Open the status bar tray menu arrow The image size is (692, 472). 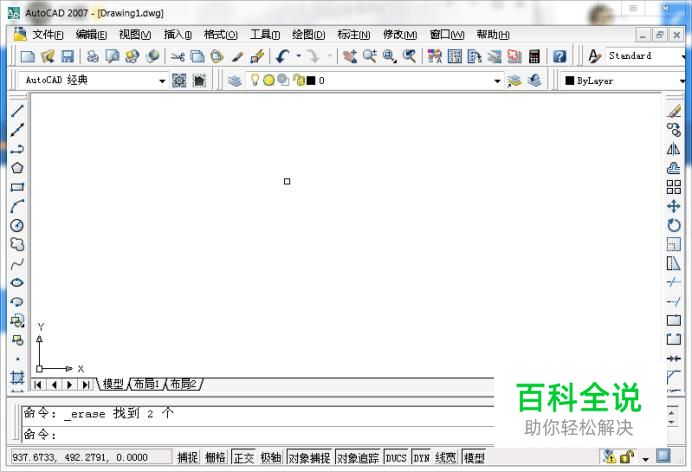pos(646,459)
